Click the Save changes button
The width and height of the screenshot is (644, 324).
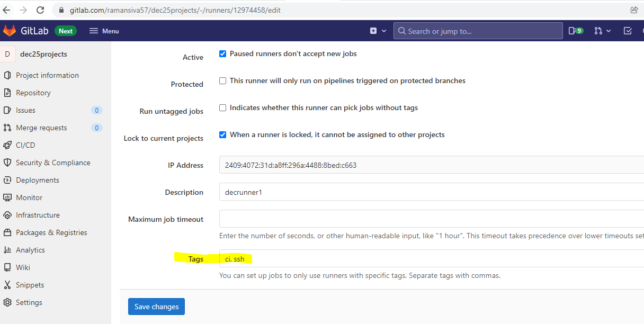point(156,307)
